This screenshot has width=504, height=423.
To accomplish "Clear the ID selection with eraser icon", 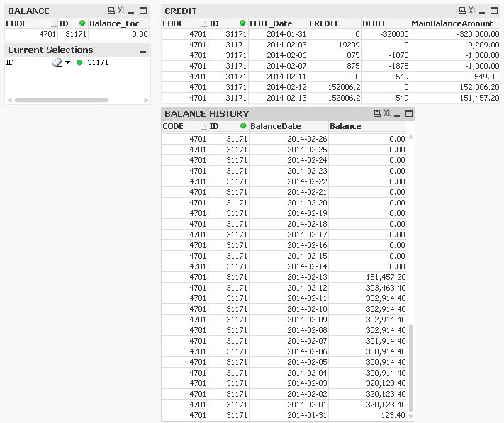I will tap(57, 62).
